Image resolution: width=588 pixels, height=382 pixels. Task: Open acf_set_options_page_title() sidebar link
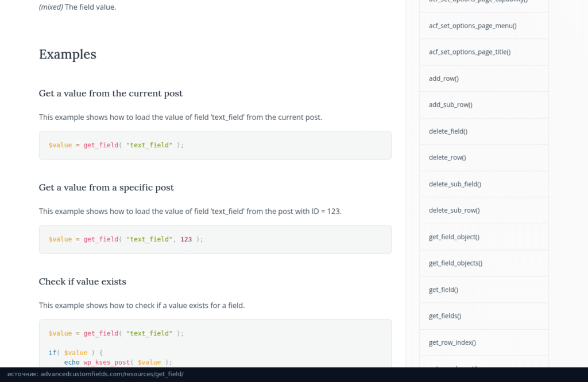(x=470, y=52)
